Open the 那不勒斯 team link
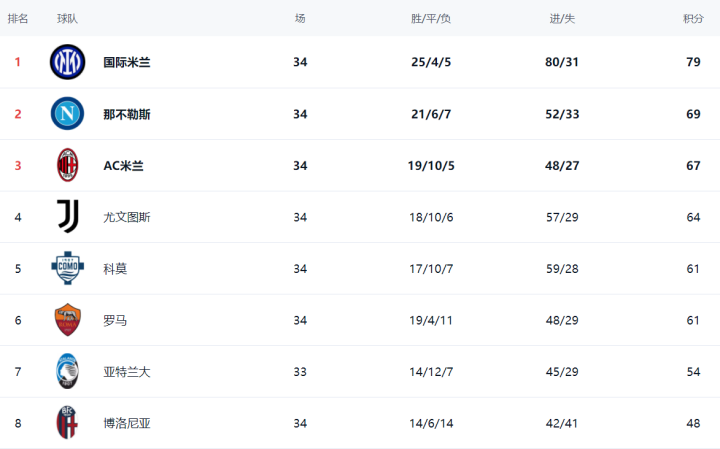Screen dimensions: 720x449 127,114
